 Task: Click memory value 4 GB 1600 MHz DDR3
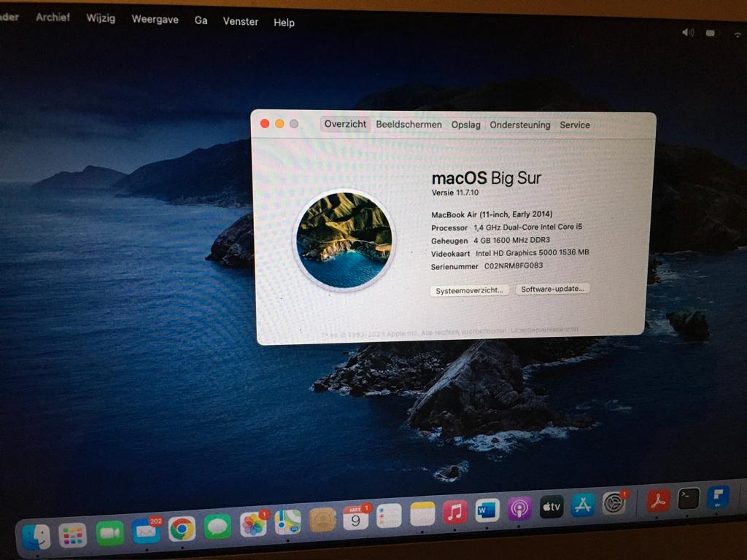coord(511,240)
